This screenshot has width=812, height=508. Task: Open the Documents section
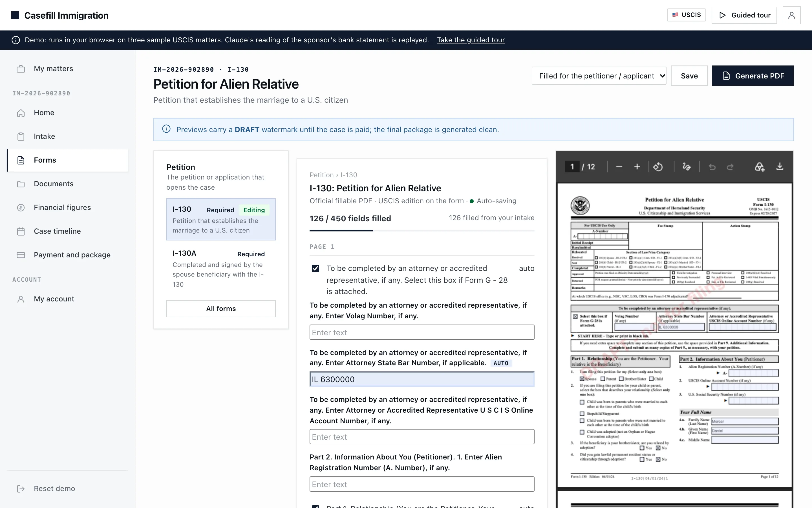(67, 184)
